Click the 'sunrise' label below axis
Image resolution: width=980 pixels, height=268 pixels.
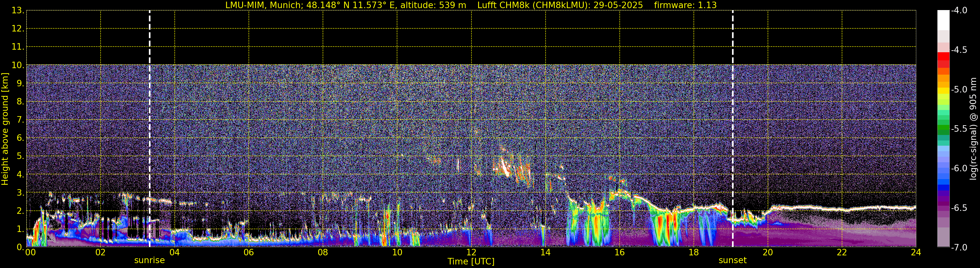tap(150, 261)
